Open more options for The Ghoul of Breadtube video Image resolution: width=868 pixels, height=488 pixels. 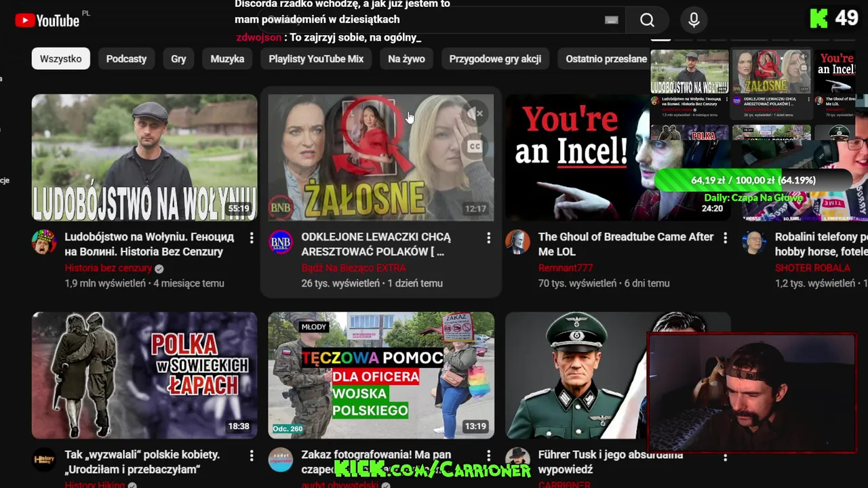pos(725,238)
